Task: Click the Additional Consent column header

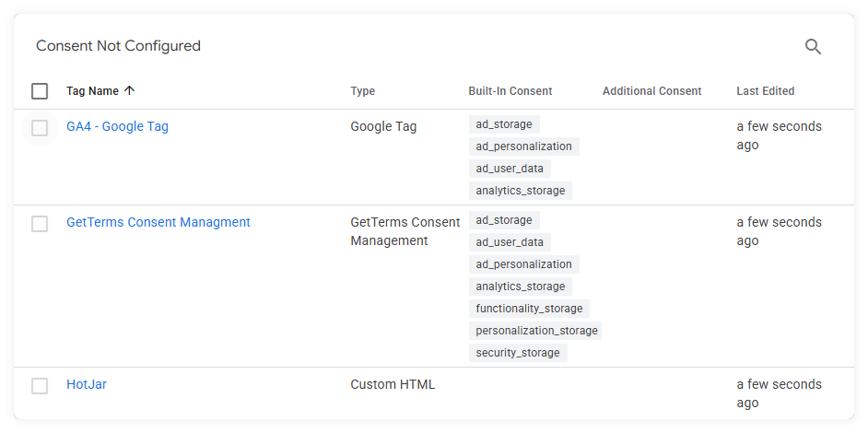Action: point(652,91)
